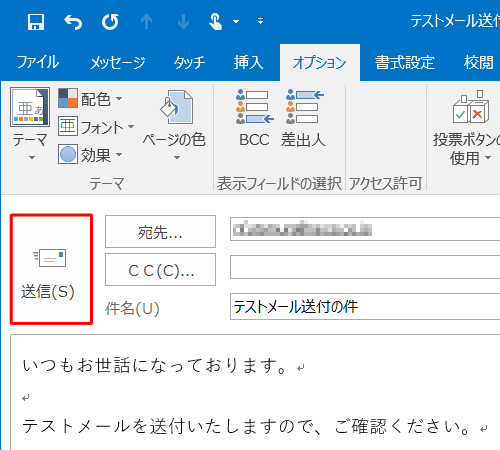Viewport: 500px width, 450px height.
Task: Open the テーマ gallery button
Action: pos(30,124)
